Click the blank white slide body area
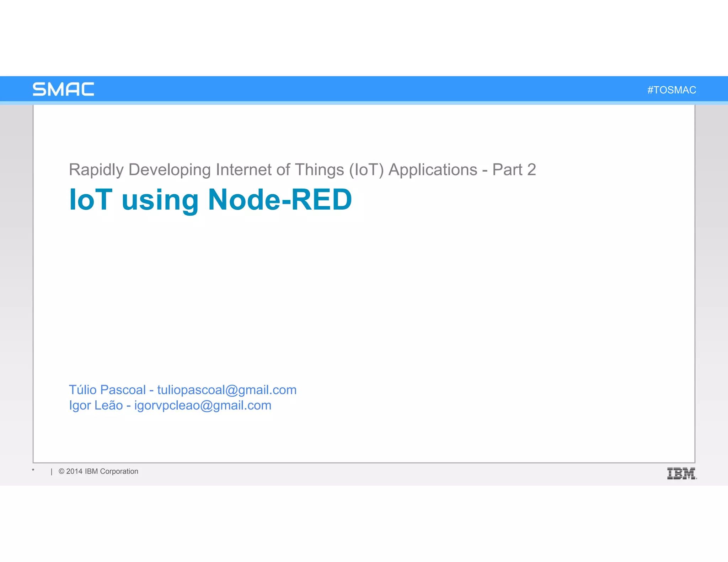The height and width of the screenshot is (562, 728). [364, 291]
